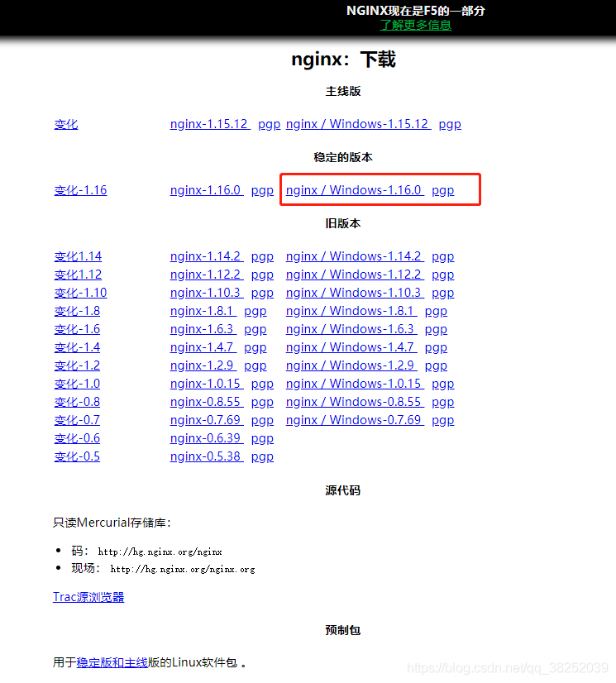
Task: Download nginx-0.7.69
Action: pyautogui.click(x=207, y=420)
